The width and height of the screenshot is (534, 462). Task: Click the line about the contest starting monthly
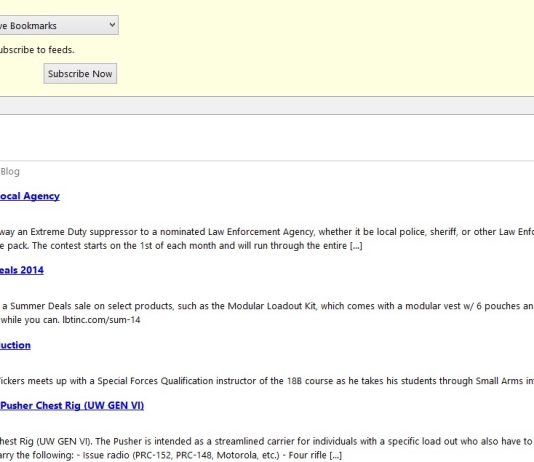(181, 246)
